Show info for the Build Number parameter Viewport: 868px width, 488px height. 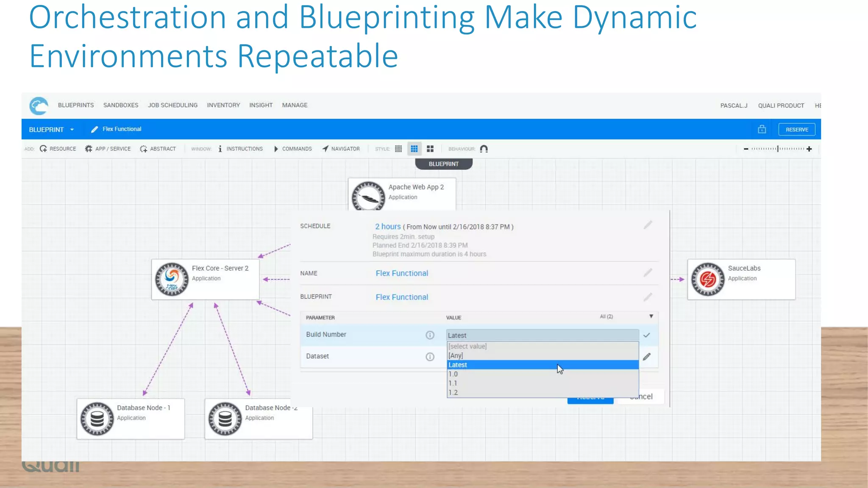click(x=430, y=335)
